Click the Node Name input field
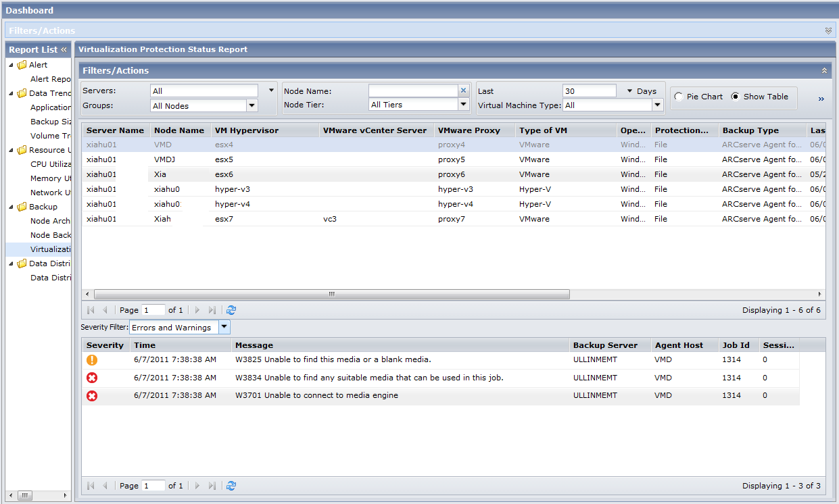 [x=413, y=91]
